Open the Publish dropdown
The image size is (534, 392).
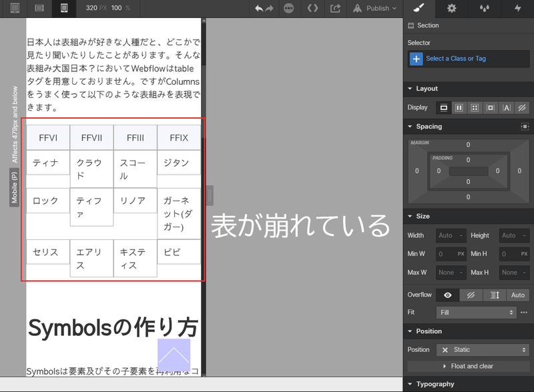coord(372,9)
